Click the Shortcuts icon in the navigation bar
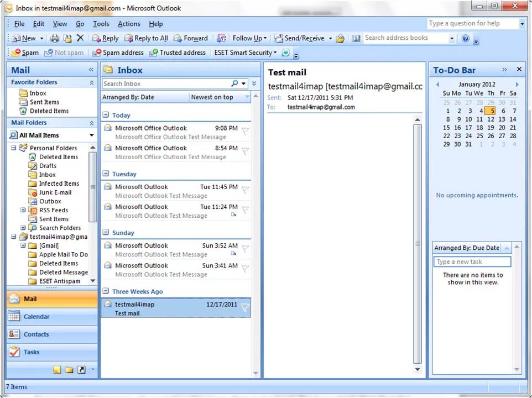 coord(81,369)
